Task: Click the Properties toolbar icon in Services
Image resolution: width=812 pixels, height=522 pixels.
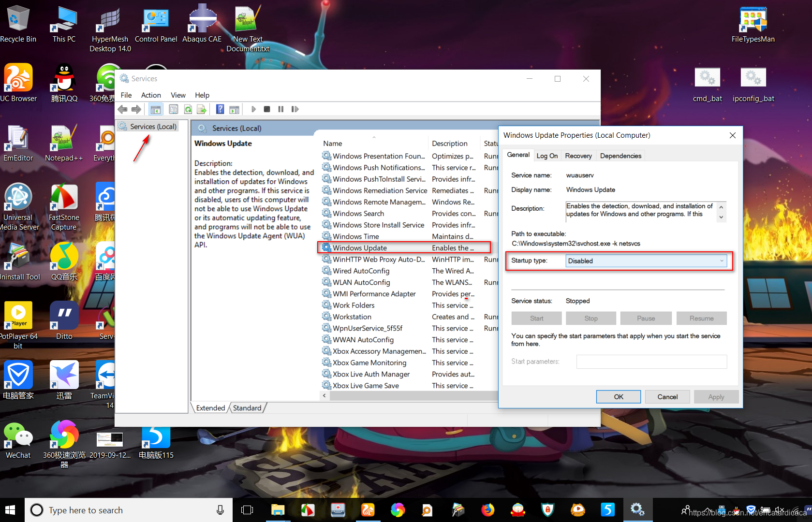Action: (173, 109)
